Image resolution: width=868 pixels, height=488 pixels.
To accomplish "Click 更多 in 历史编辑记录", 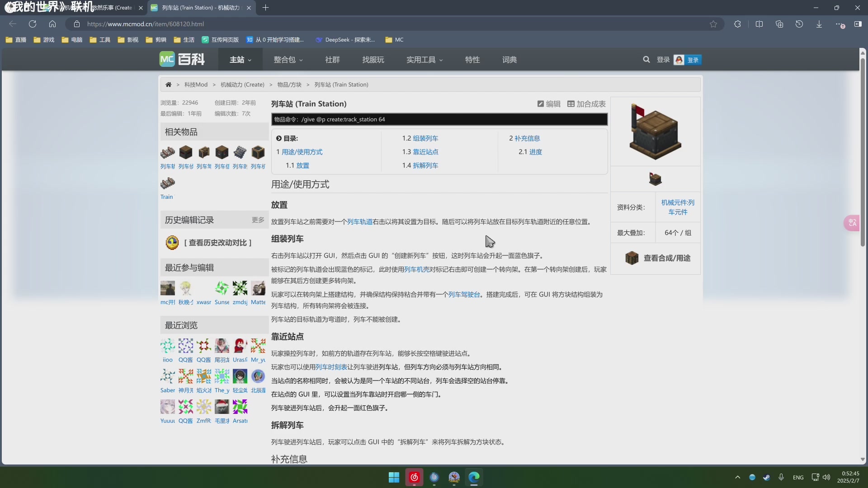I will click(258, 220).
